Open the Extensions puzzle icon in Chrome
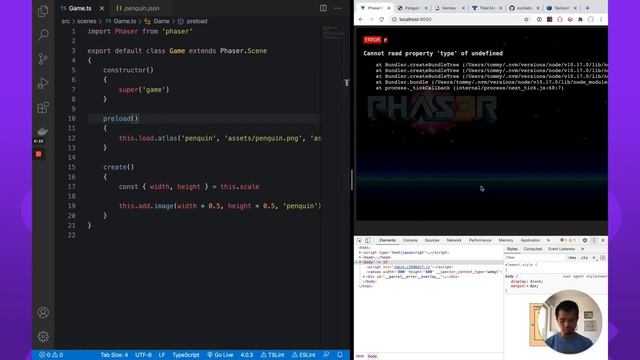The height and width of the screenshot is (360, 640). click(x=580, y=20)
